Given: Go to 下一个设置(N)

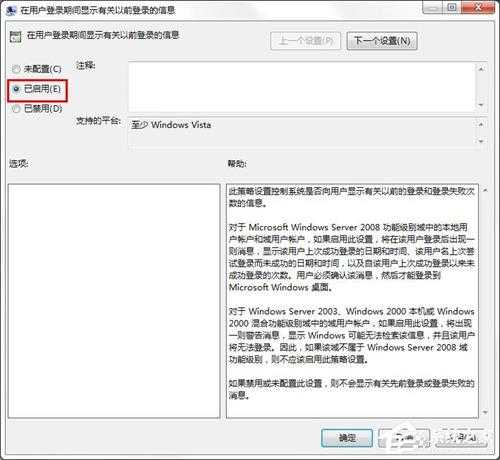Looking at the screenshot, I should click(382, 41).
